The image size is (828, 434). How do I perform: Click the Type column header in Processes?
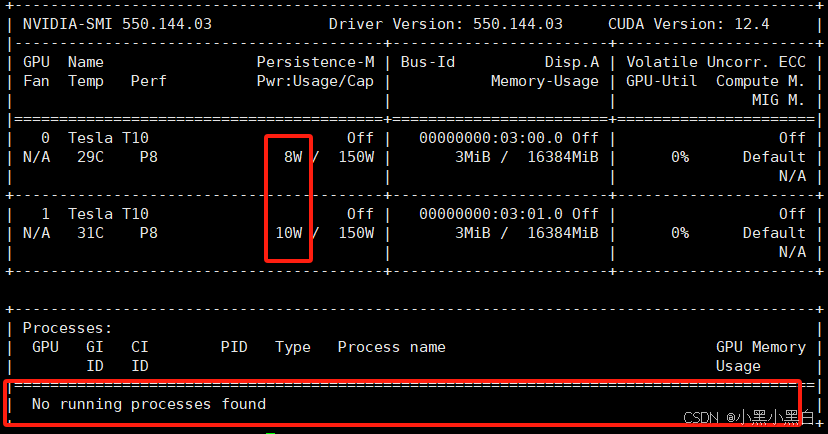(293, 347)
